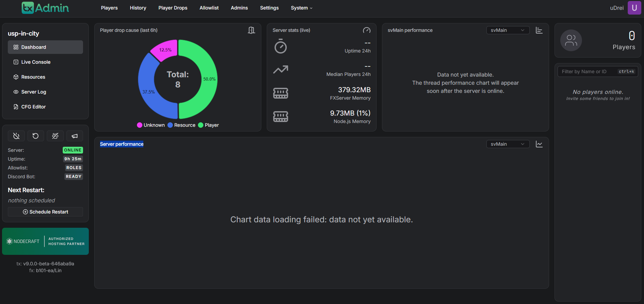Click the Server performance heading
The image size is (644, 304).
point(122,144)
